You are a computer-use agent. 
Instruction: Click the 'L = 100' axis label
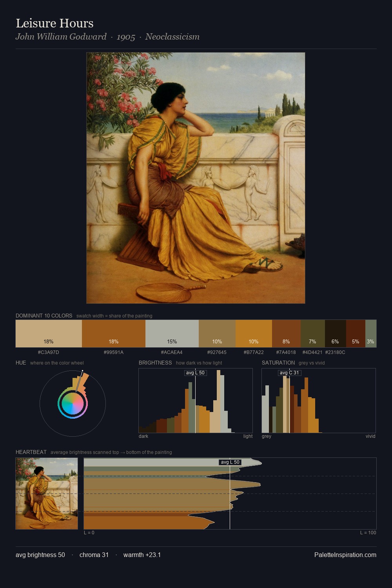(368, 533)
